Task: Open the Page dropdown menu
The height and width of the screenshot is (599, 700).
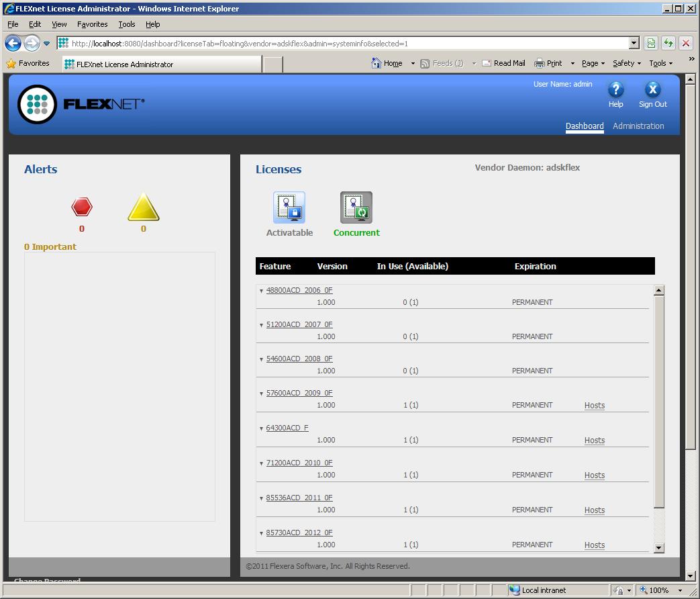Action: pyautogui.click(x=593, y=63)
